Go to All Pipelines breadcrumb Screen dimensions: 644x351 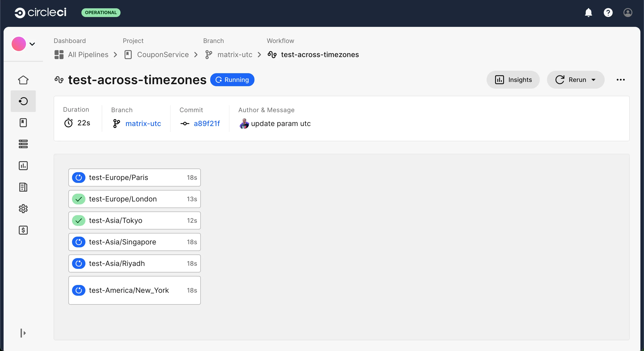88,55
